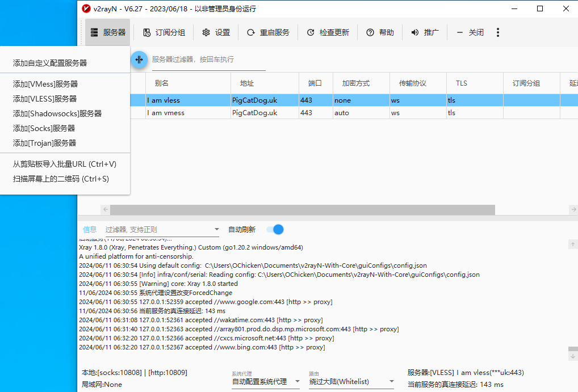Click the 局域网:None status text
Image resolution: width=578 pixels, height=392 pixels.
click(102, 384)
